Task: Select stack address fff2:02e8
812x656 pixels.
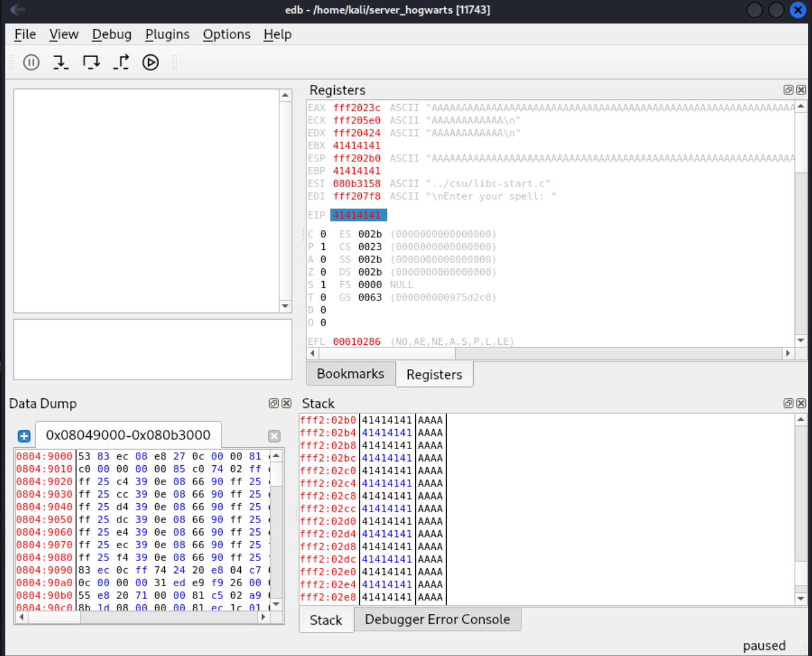Action: [328, 597]
